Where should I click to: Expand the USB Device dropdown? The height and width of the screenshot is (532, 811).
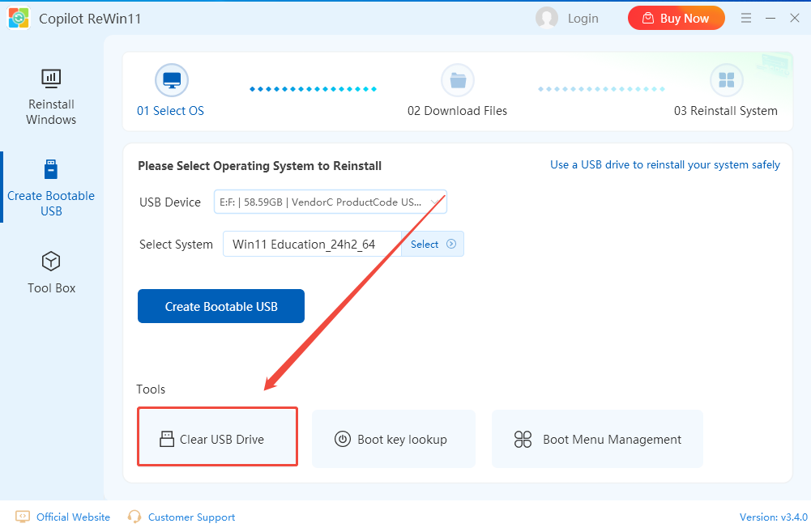[x=331, y=202]
